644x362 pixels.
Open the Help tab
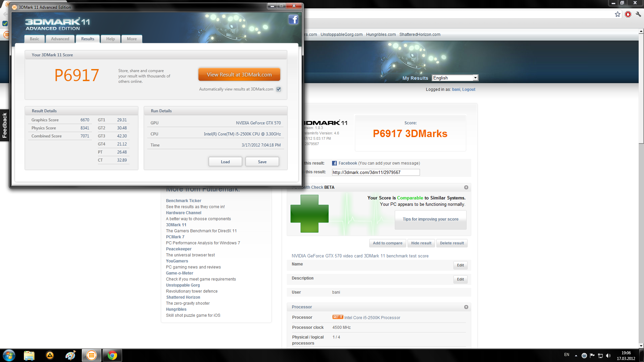point(111,39)
